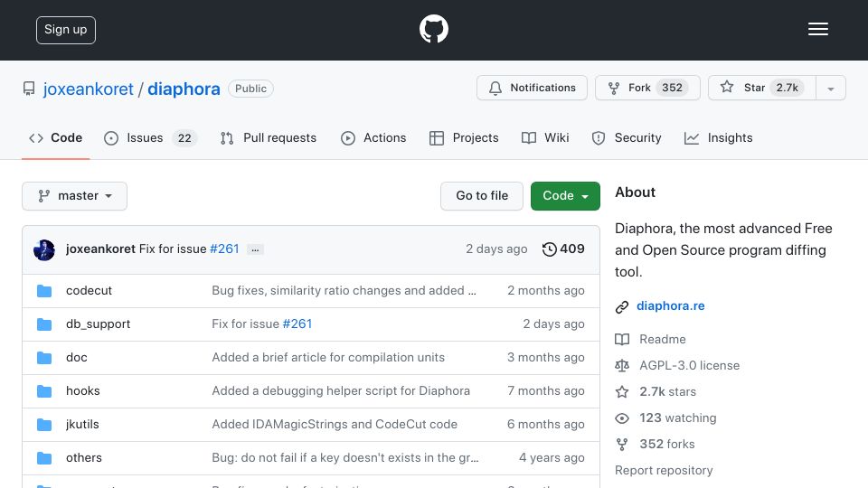The height and width of the screenshot is (488, 868).
Task: Open the hooks folder
Action: [83, 390]
